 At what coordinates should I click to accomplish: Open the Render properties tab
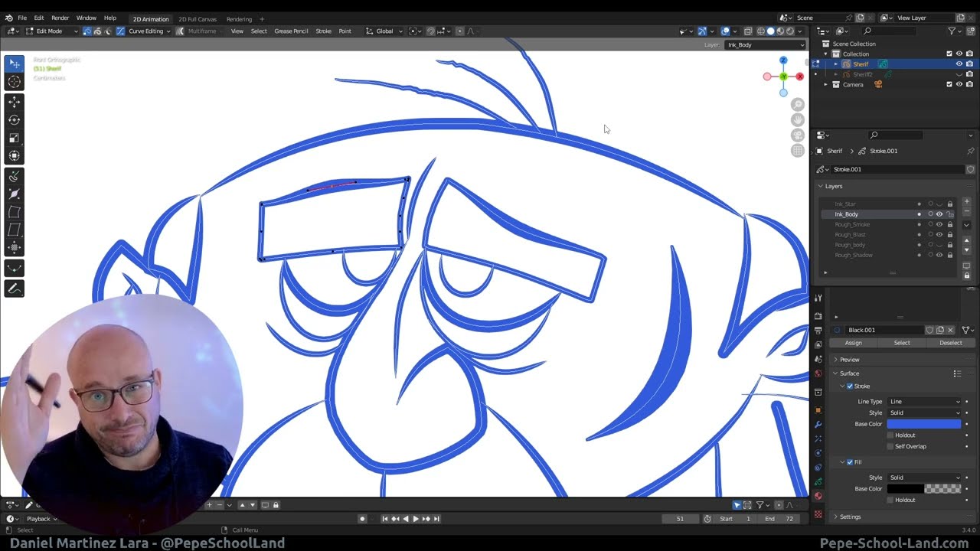[818, 316]
